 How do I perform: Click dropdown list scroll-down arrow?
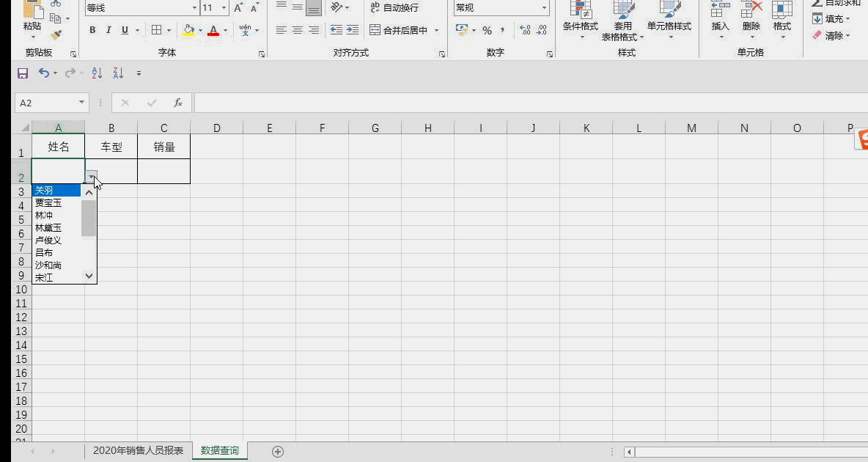89,276
